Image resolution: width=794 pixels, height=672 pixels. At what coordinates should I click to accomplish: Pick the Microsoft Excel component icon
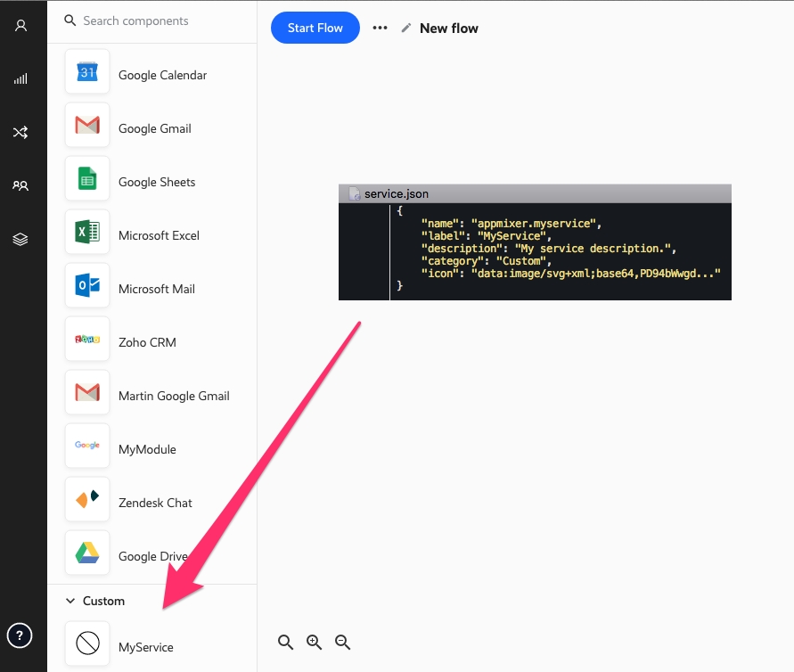87,233
